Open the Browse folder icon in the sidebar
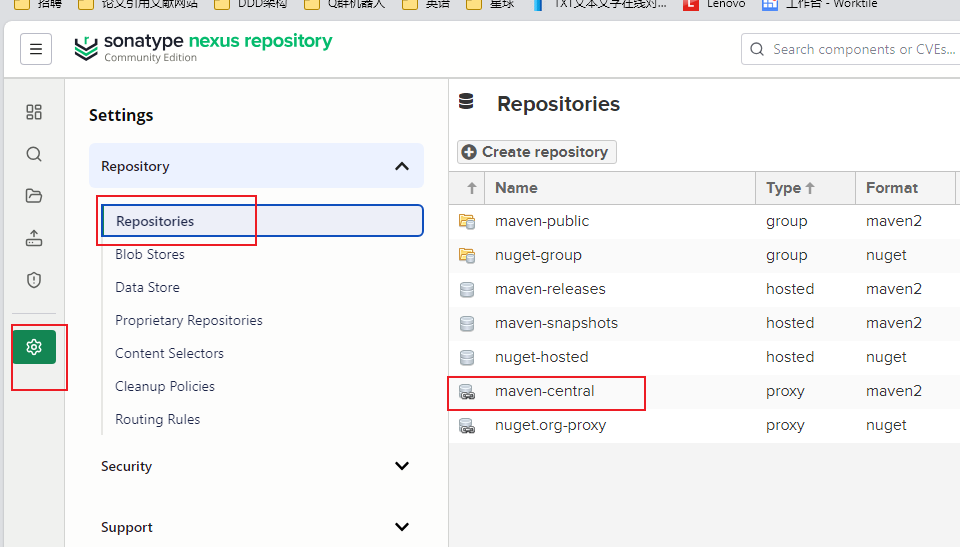This screenshot has width=960, height=547. (34, 196)
